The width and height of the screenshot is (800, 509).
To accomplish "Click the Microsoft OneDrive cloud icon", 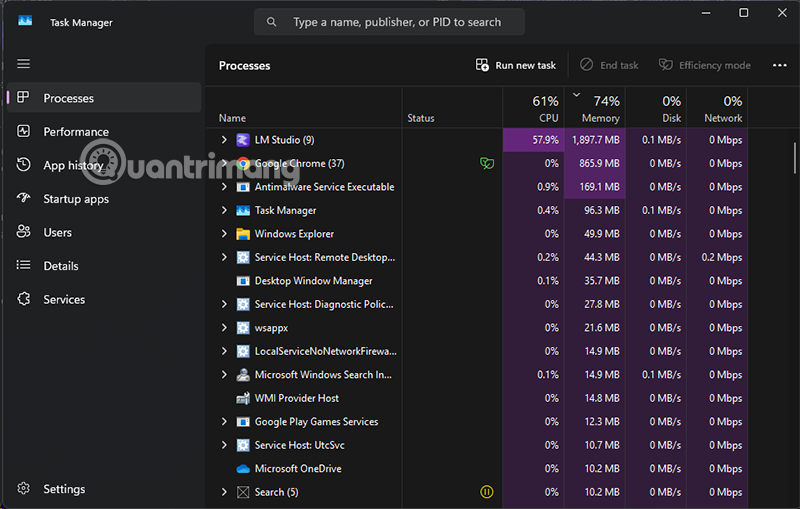I will 243,468.
